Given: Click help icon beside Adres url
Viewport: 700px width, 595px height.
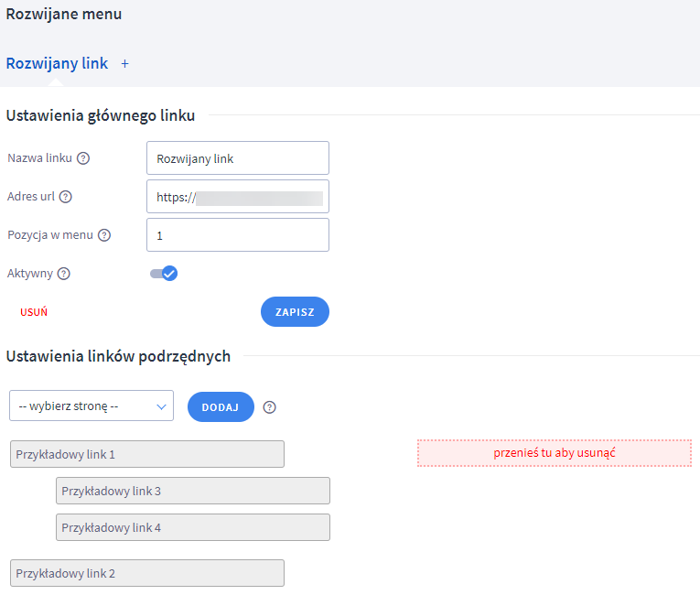Looking at the screenshot, I should click(x=65, y=197).
